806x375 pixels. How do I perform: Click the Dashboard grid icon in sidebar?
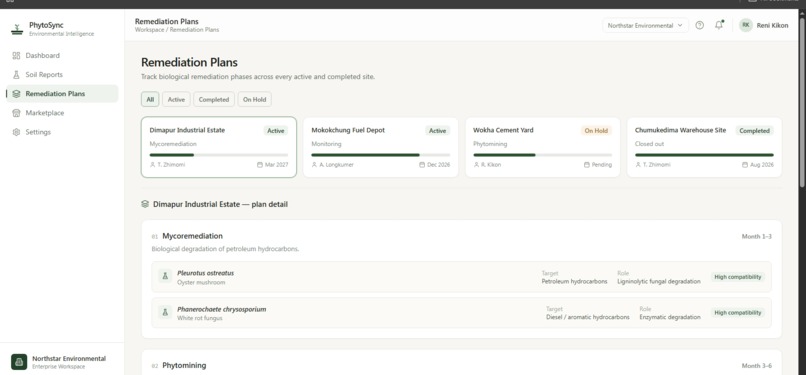pos(16,55)
